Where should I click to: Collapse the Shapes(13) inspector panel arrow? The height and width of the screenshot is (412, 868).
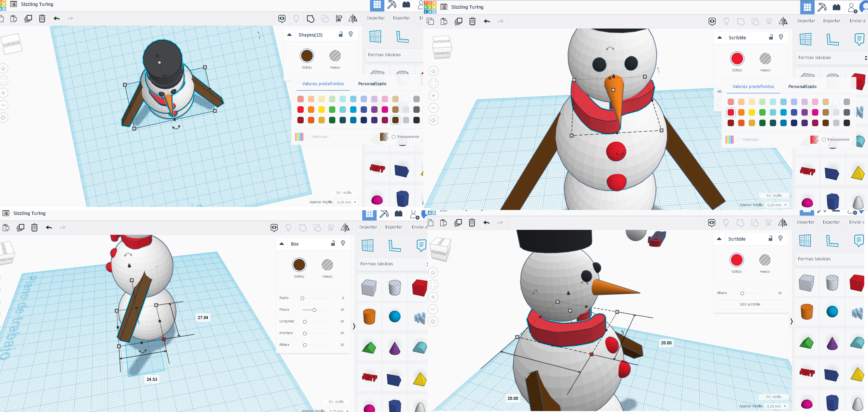[x=289, y=35]
